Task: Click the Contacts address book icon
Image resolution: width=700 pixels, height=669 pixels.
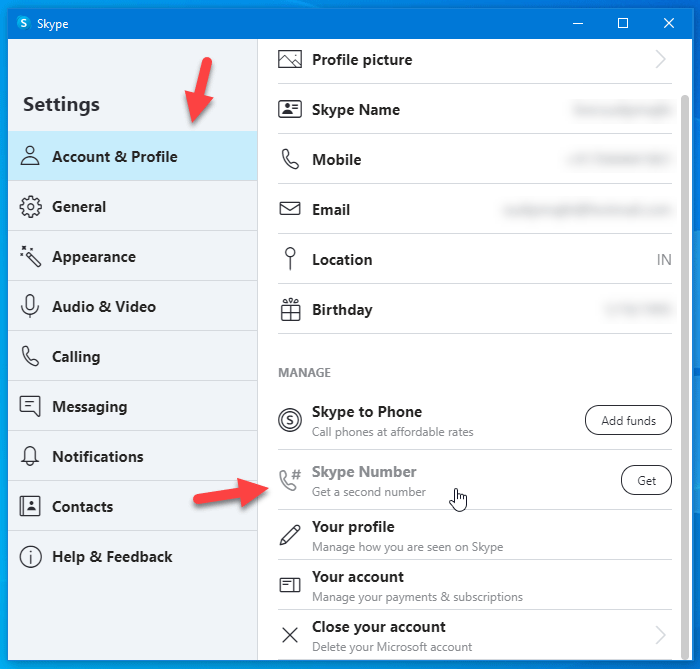Action: pos(30,506)
